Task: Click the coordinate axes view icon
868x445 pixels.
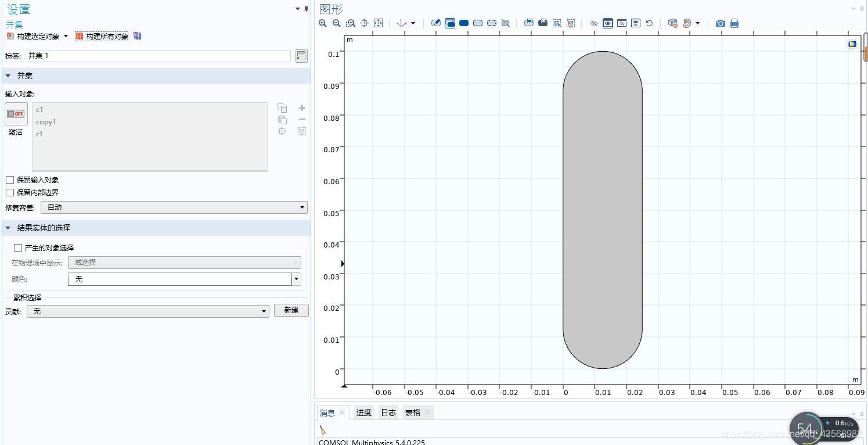Action: 401,23
